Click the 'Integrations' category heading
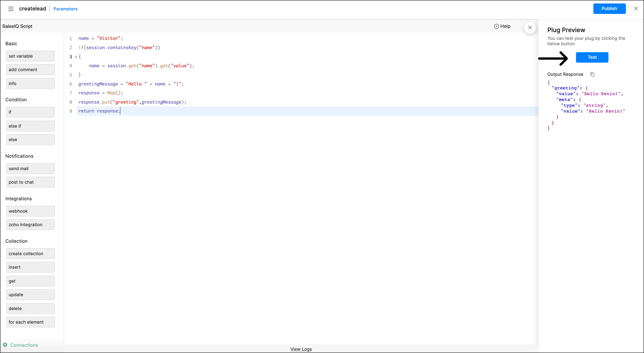 [x=19, y=199]
